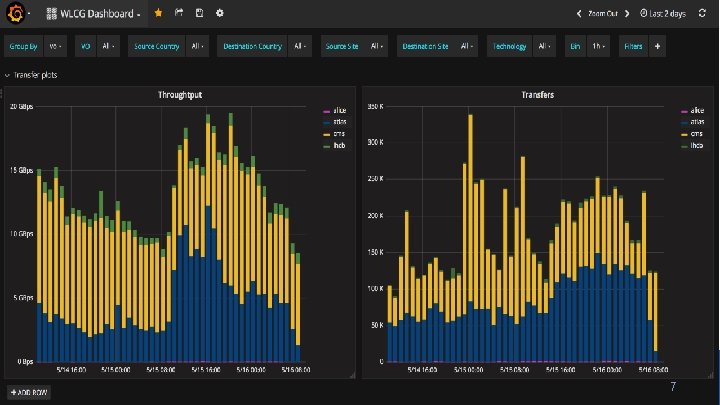The height and width of the screenshot is (405, 720).
Task: Click the Zoom Out time button
Action: [603, 14]
